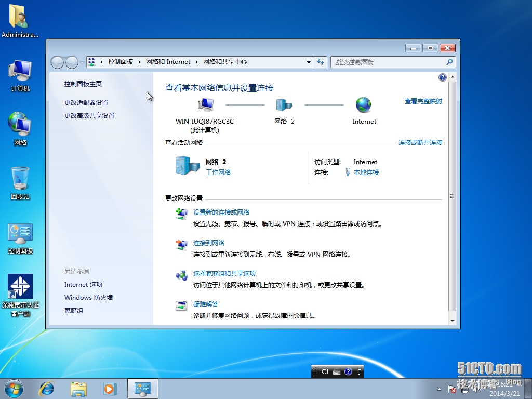The image size is (532, 399).
Task: Launch the 深澜宽带认证客户端 desktop shortcut
Action: pyautogui.click(x=20, y=295)
